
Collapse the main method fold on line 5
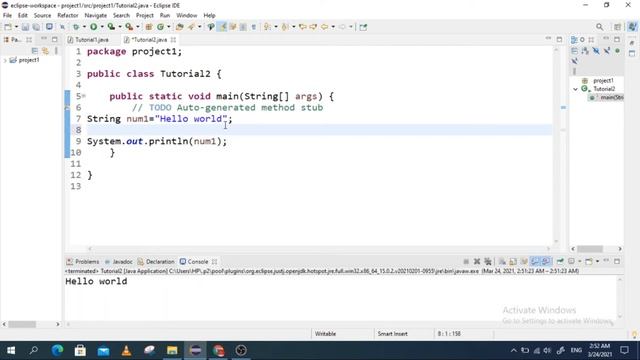coord(84,96)
